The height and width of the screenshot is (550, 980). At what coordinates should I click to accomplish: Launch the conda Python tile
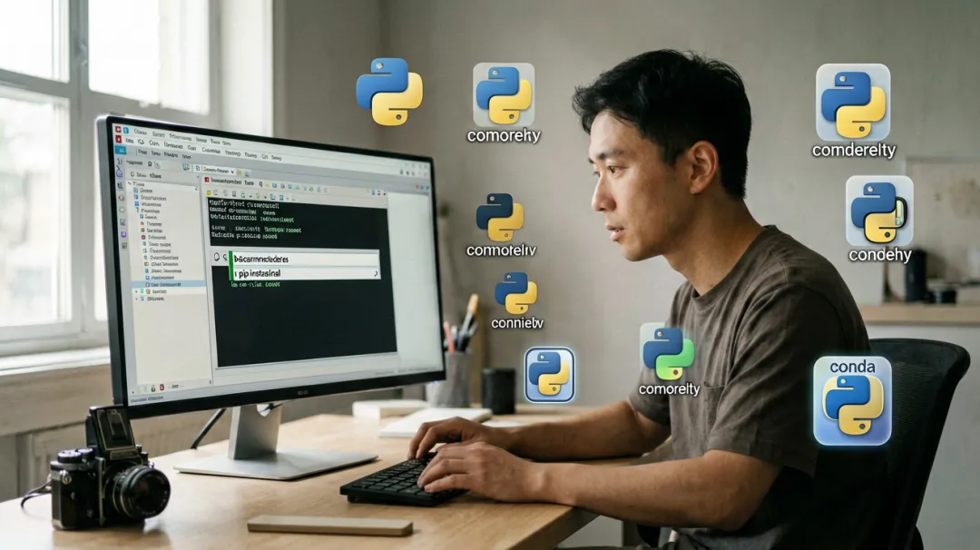852,401
